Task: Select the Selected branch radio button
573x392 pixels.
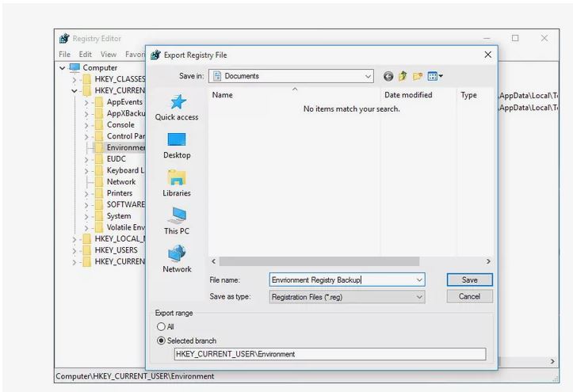Action: [x=161, y=341]
